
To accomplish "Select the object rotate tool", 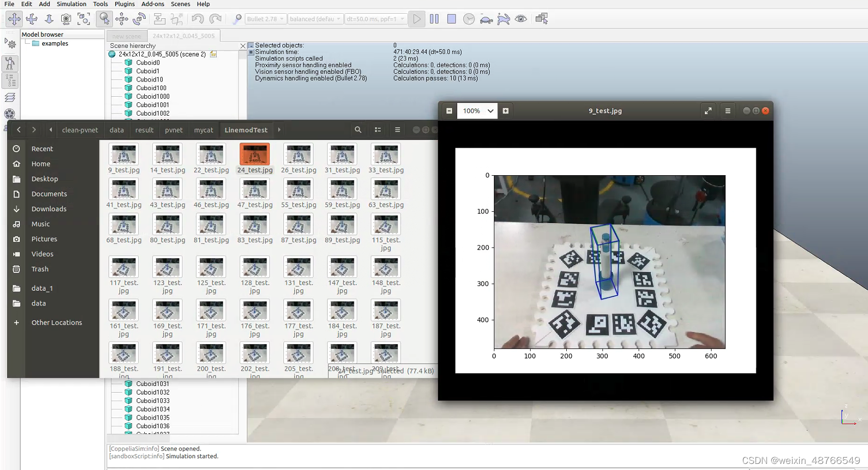I will click(139, 19).
